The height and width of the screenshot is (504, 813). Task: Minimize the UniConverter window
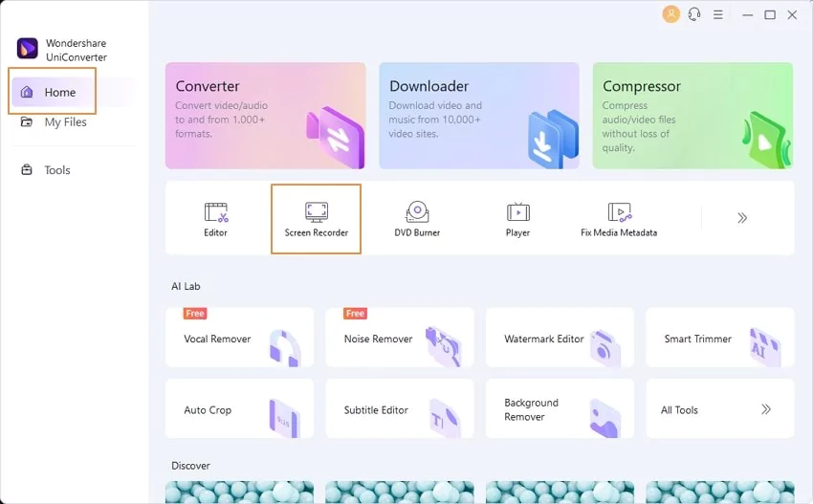click(x=747, y=15)
